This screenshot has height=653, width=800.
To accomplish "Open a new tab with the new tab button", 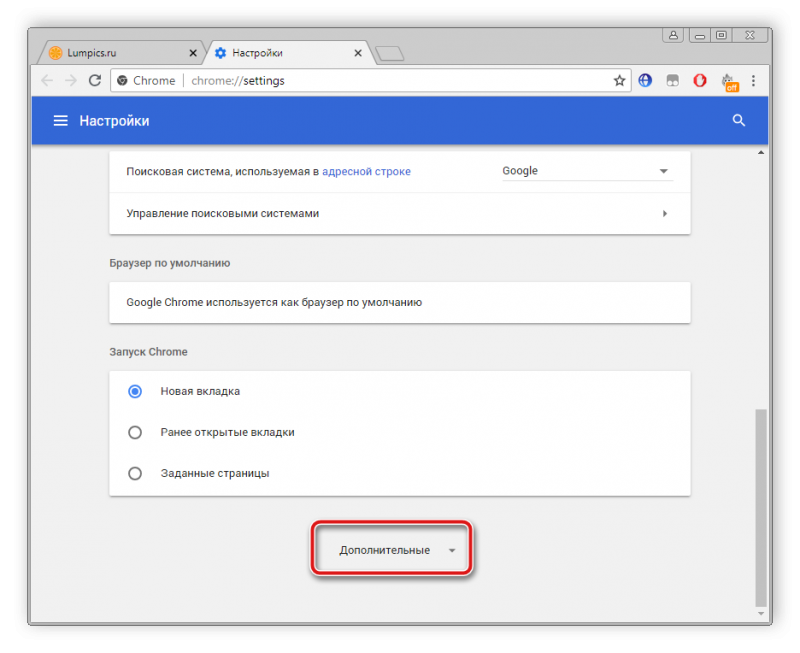I will [390, 54].
